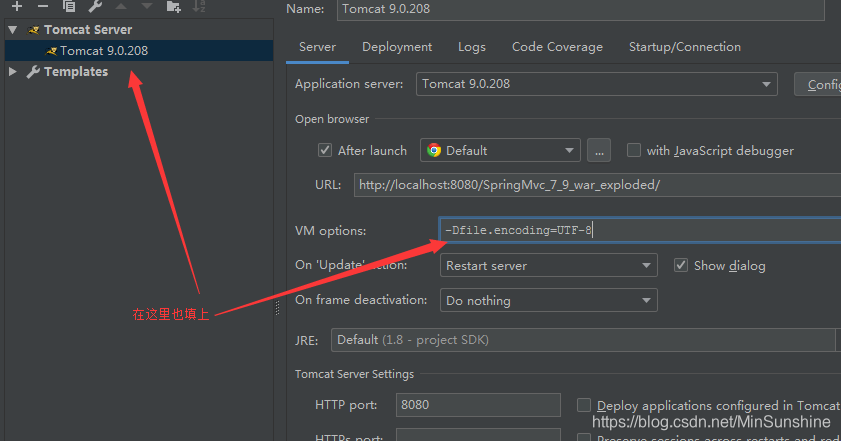Toggle After launch checkbox
841x441 pixels.
325,150
